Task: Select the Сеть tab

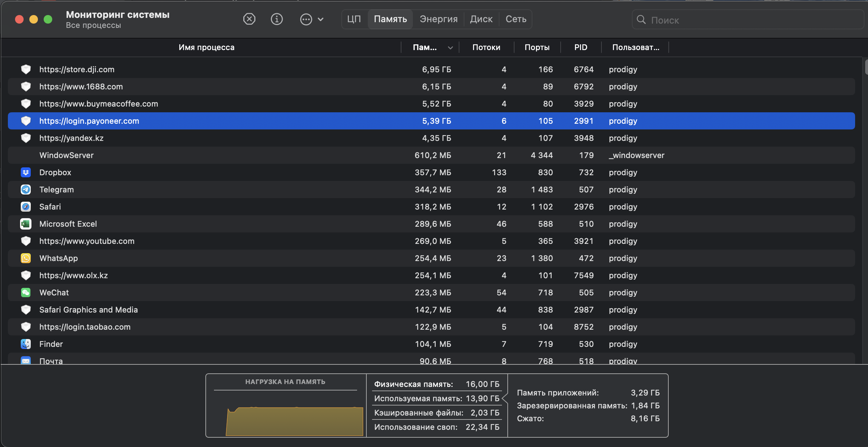Action: [516, 19]
